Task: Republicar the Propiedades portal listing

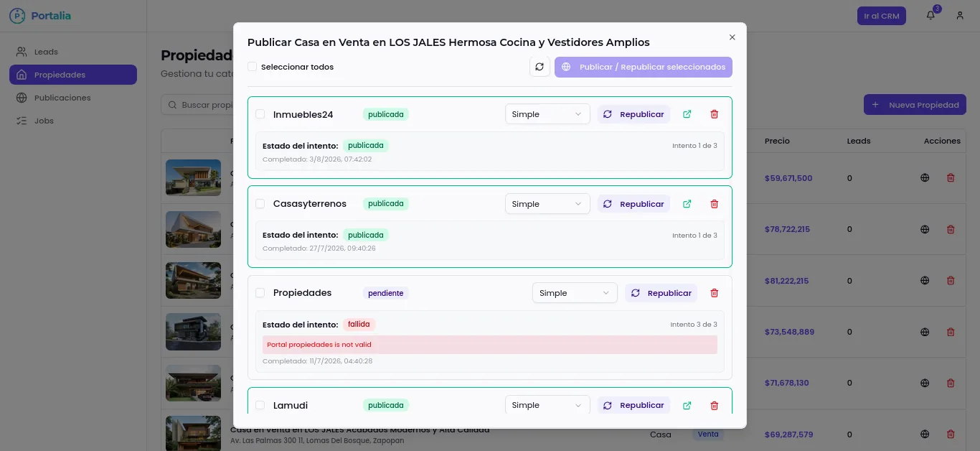Action: pos(661,293)
